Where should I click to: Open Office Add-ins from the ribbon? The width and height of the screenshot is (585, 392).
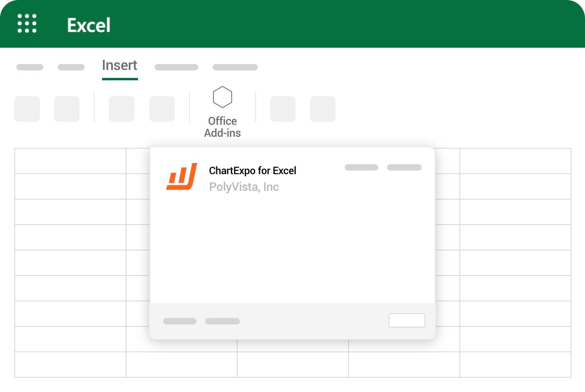[223, 113]
